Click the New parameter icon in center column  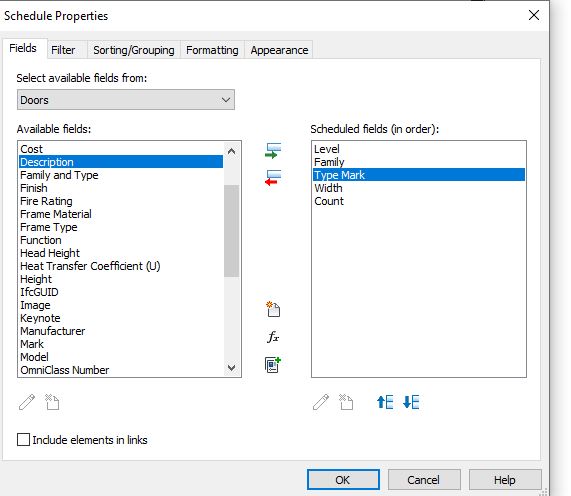273,310
